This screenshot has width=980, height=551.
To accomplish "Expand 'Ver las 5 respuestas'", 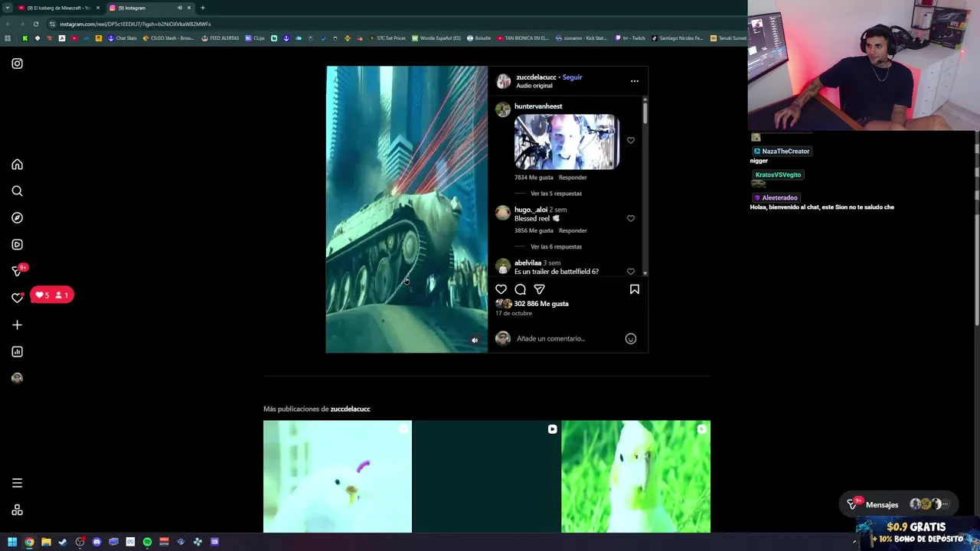I will tap(556, 194).
